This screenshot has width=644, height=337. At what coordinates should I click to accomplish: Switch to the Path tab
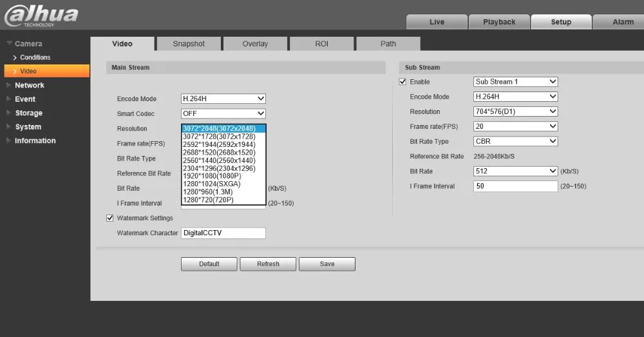(388, 44)
